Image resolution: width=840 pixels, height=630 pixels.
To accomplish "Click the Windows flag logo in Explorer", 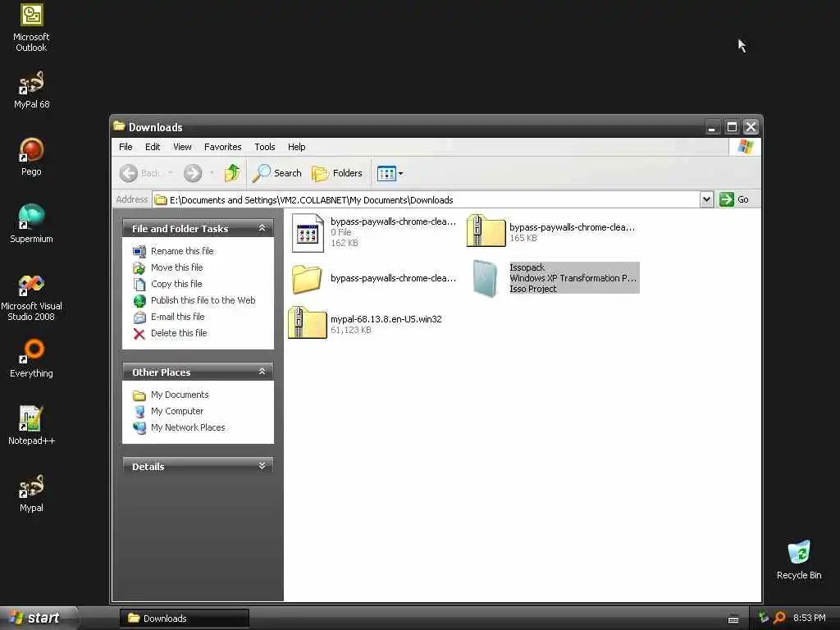I will click(x=745, y=147).
